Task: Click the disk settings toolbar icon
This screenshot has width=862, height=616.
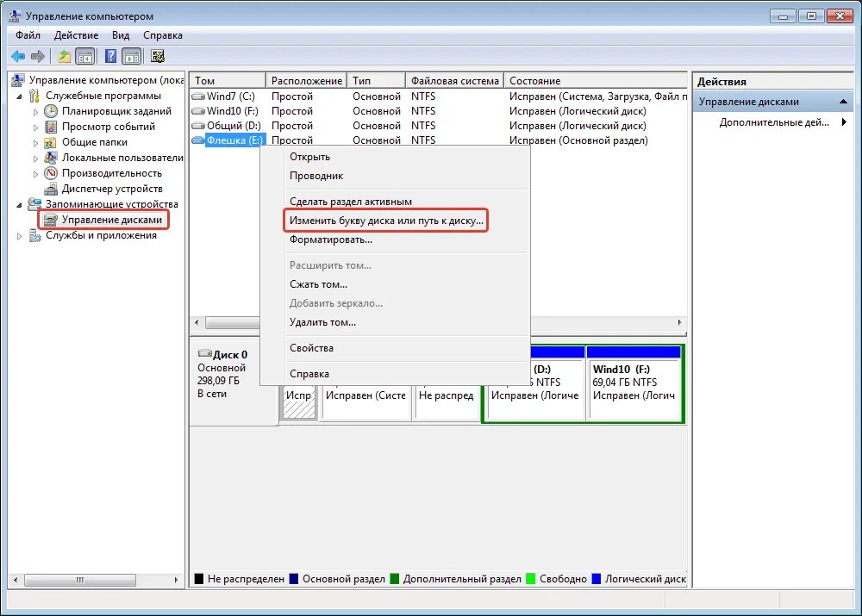Action: [x=158, y=56]
